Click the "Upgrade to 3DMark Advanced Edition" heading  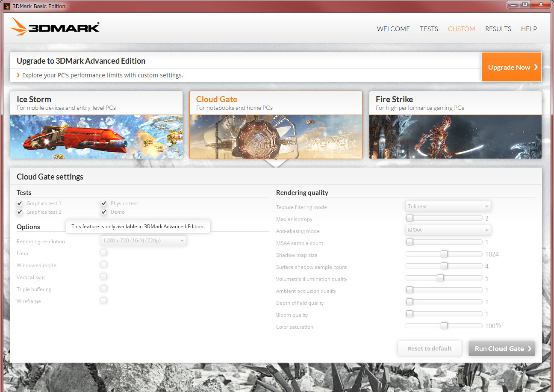tap(81, 61)
